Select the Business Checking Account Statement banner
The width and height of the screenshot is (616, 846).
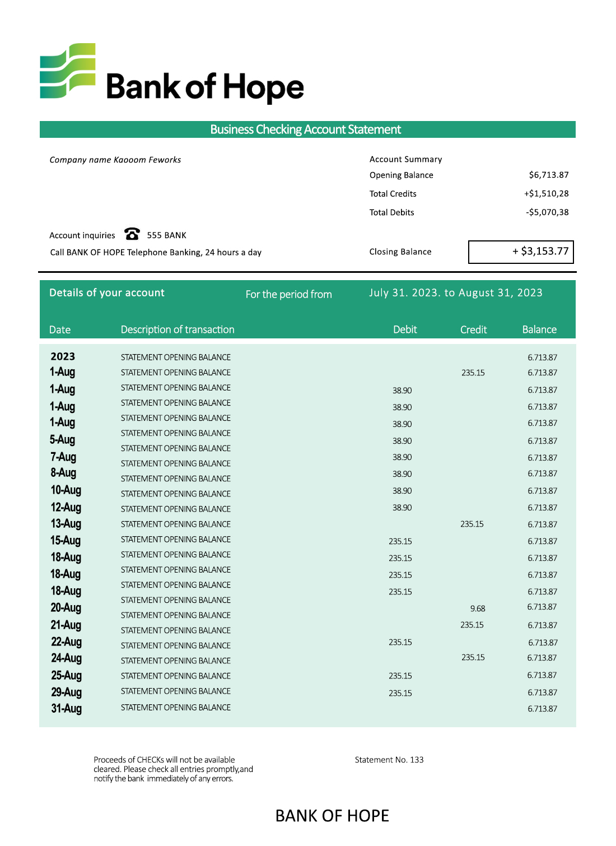point(307,129)
